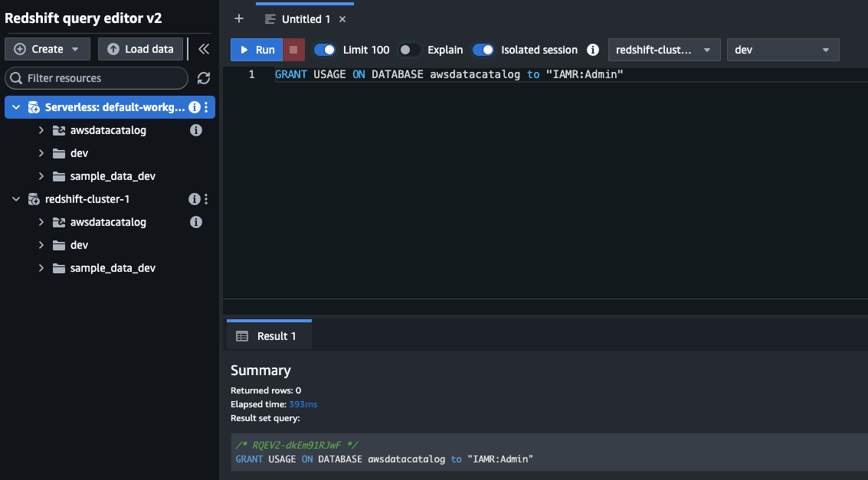Toggle the Isolated session switch
868x480 pixels.
483,50
